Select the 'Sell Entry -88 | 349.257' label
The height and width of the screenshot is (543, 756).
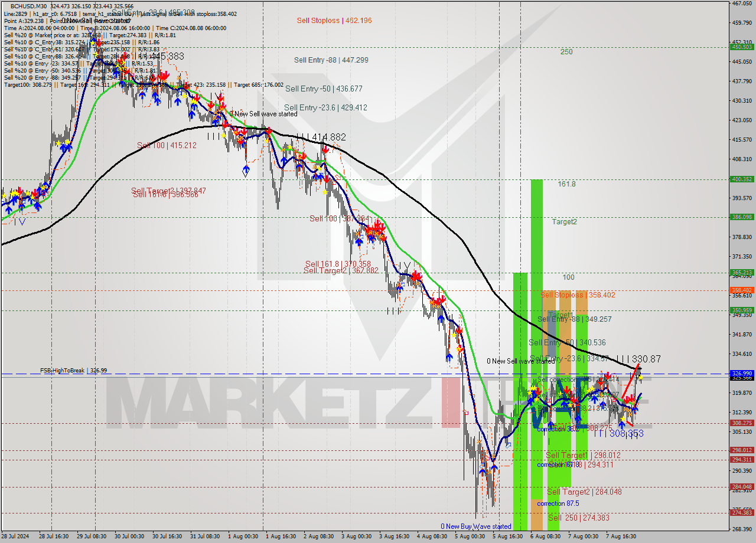click(575, 319)
